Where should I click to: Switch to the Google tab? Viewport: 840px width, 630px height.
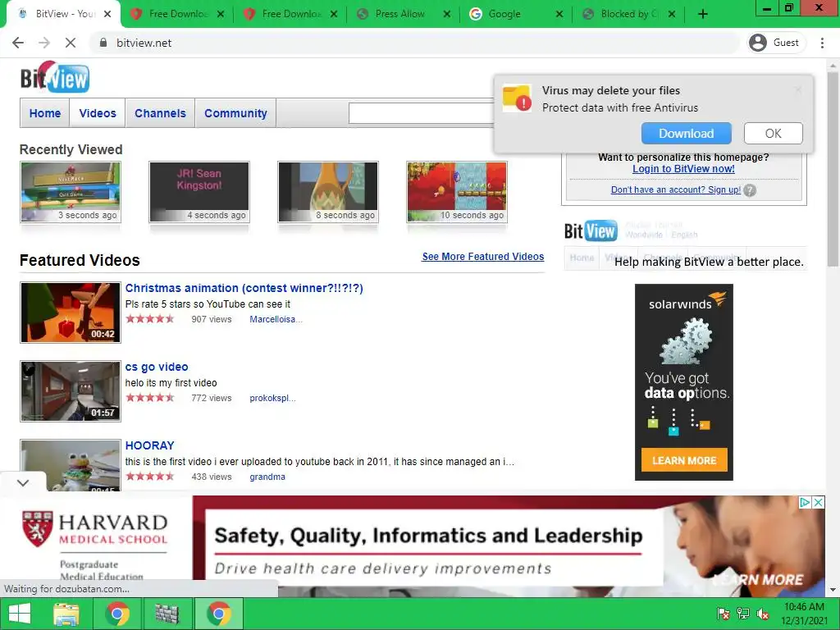pyautogui.click(x=515, y=15)
